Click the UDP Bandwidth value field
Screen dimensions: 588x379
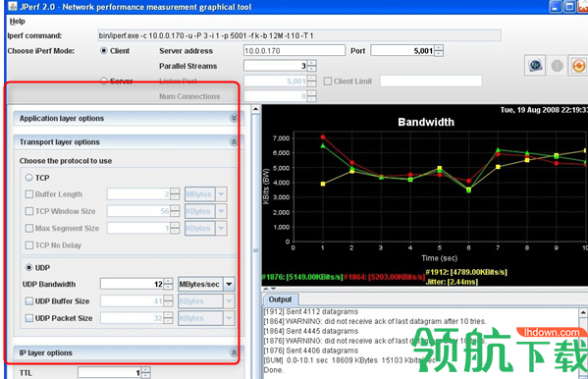tap(132, 284)
